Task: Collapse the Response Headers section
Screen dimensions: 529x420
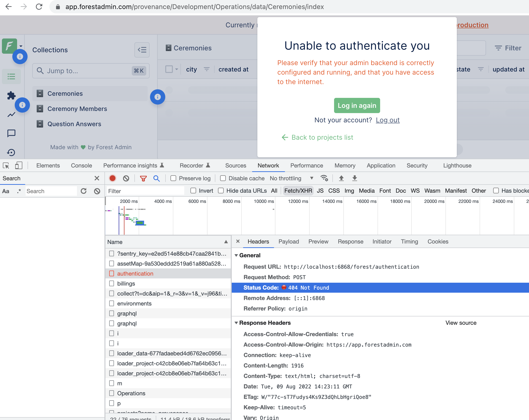Action: pos(236,323)
